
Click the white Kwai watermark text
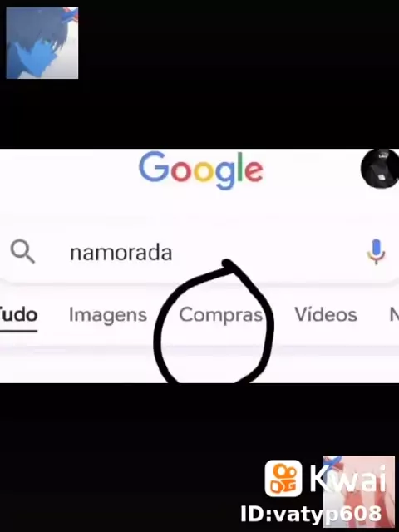pos(348,479)
